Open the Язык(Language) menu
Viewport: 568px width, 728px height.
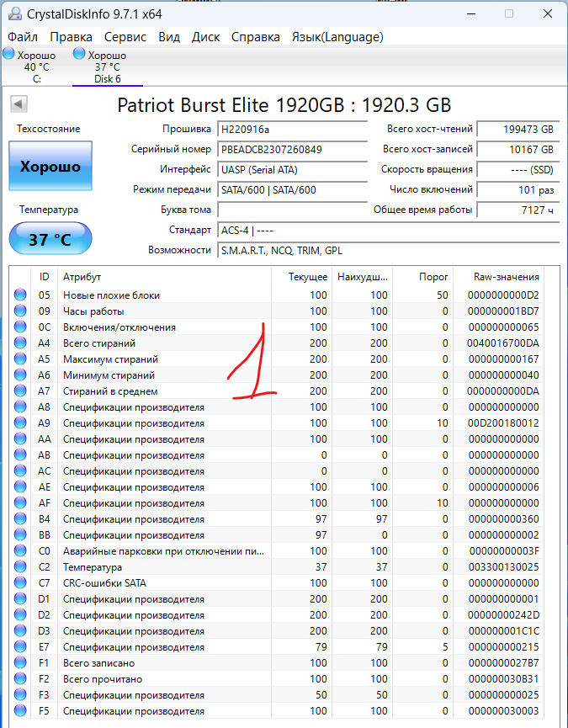(337, 37)
